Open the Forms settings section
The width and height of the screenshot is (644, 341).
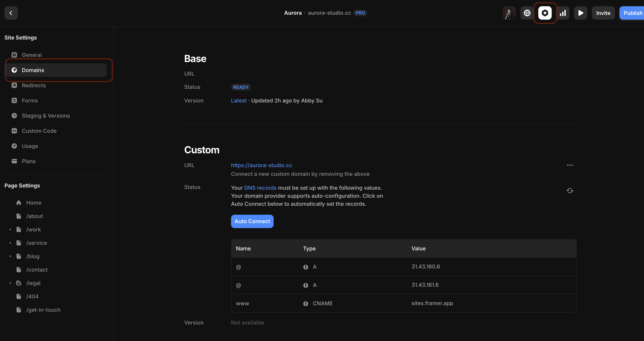point(30,100)
